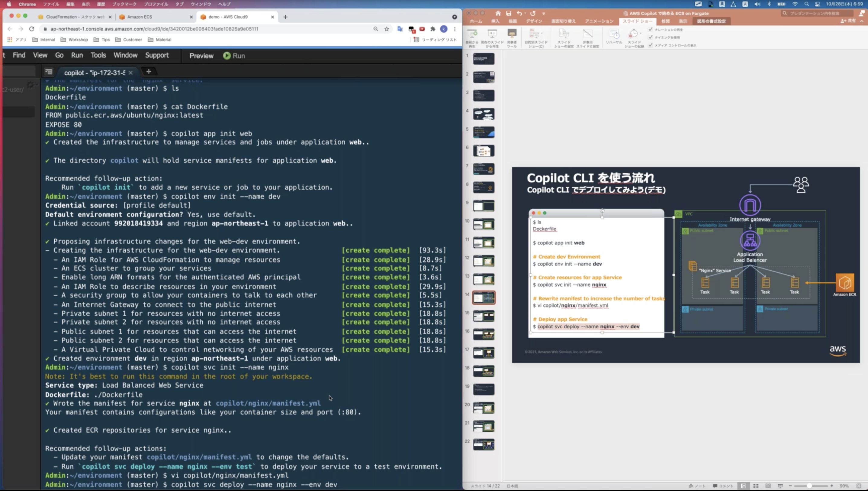Viewport: 868px width, 491px height.
Task: Adjust the zoom slider in PowerPoint status bar
Action: pyautogui.click(x=809, y=486)
